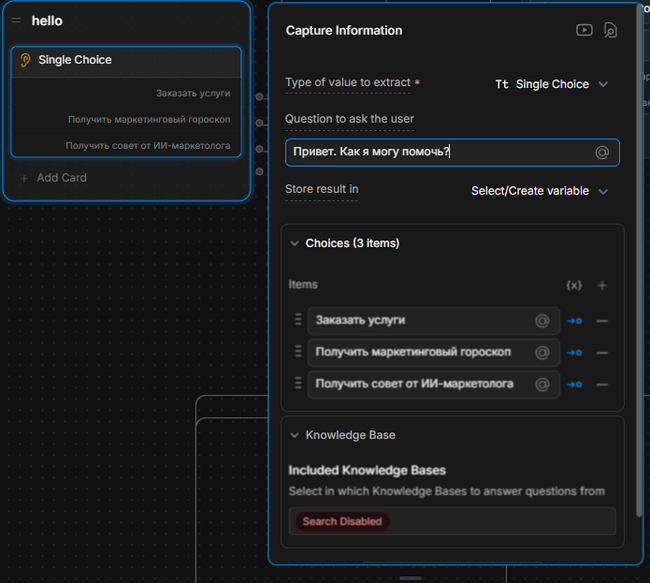Click the {x} variable icon for Items
The image size is (650, 583).
[574, 285]
